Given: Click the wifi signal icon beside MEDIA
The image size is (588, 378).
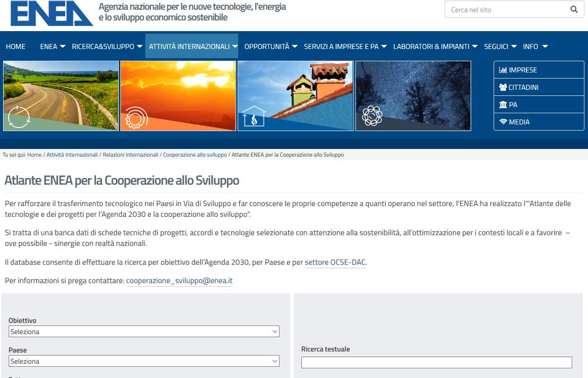Looking at the screenshot, I should pyautogui.click(x=503, y=122).
